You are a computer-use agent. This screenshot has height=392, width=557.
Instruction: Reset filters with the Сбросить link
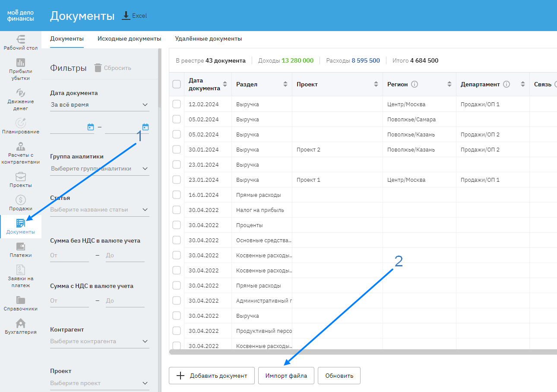click(117, 68)
